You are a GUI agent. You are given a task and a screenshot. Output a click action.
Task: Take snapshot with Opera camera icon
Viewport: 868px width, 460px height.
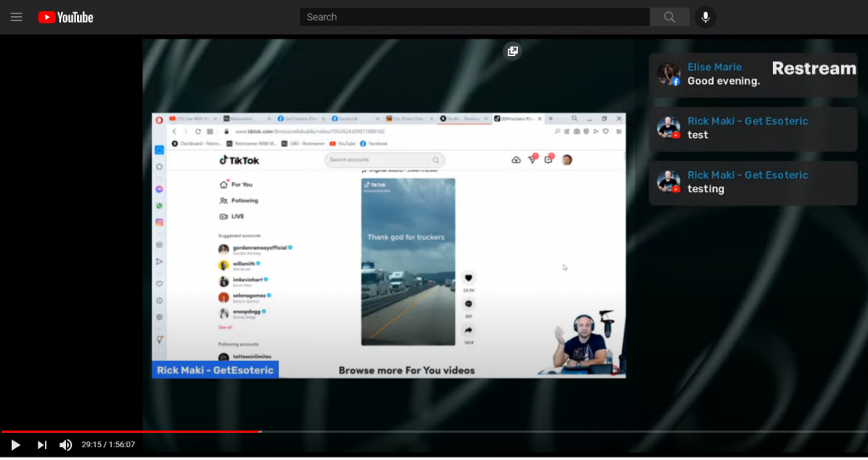tap(576, 132)
